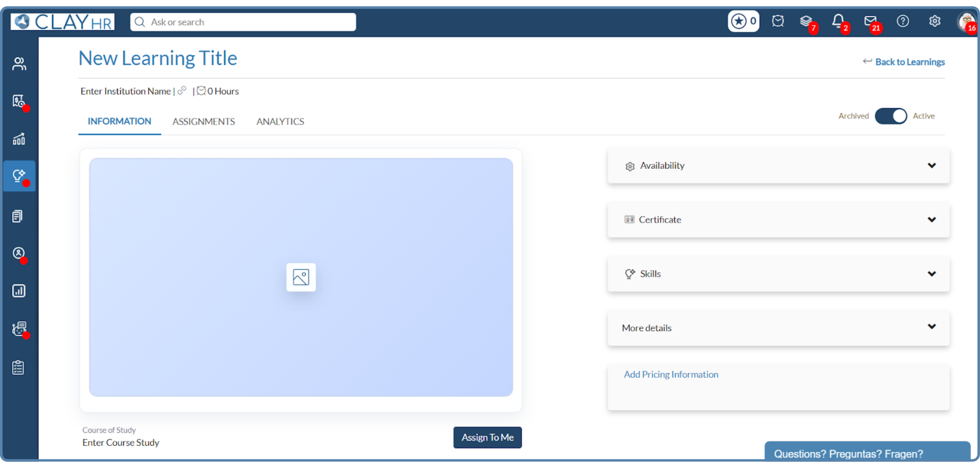
Task: Open the recruiting document-search sidebar icon
Action: click(19, 101)
